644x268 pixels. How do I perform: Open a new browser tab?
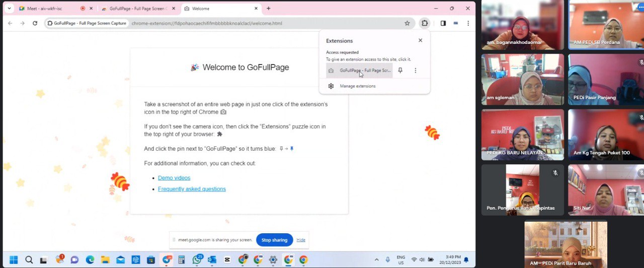pos(268,9)
